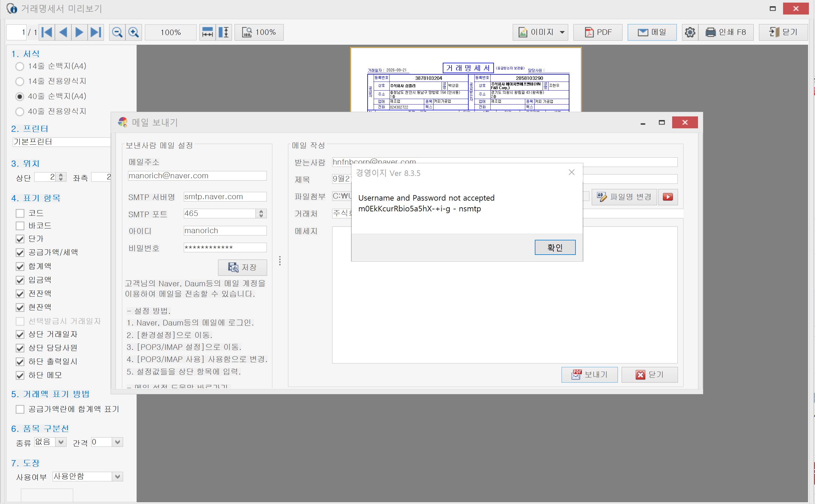Viewport: 815px width, 504px height.
Task: Enable the 바코드 checkbox
Action: pos(20,226)
